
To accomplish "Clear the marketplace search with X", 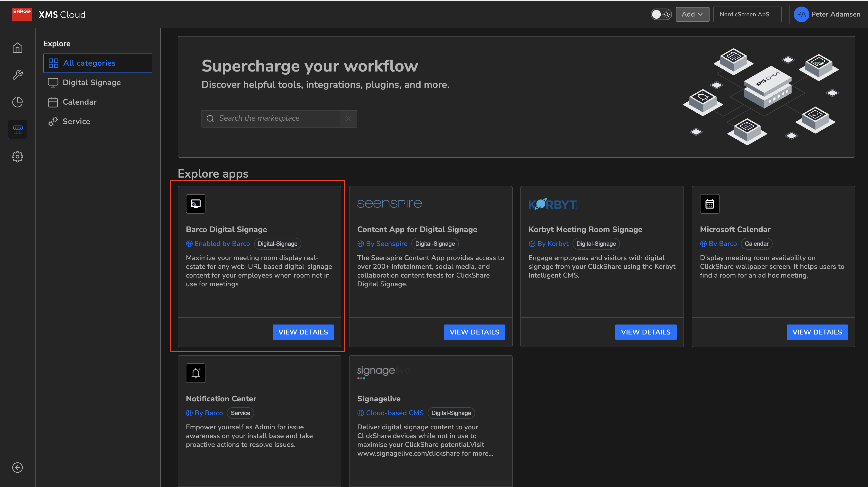I will [348, 118].
